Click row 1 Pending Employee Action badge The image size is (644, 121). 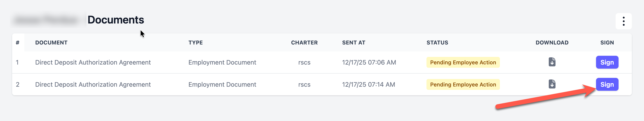coord(463,62)
